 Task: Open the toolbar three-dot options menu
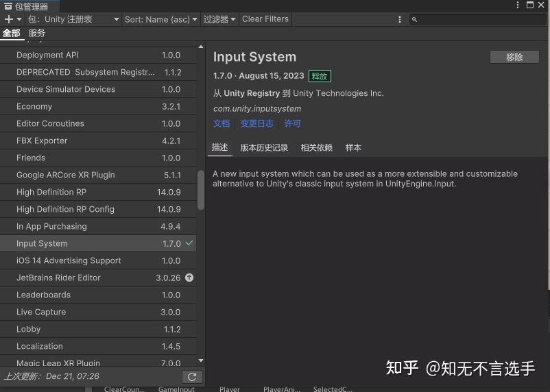point(400,19)
